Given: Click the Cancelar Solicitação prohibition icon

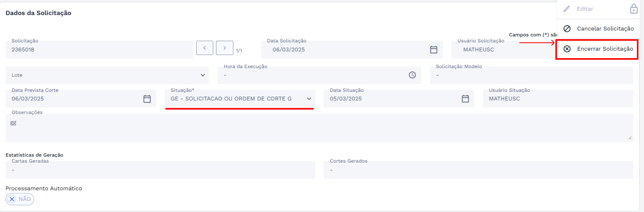Looking at the screenshot, I should tap(567, 28).
